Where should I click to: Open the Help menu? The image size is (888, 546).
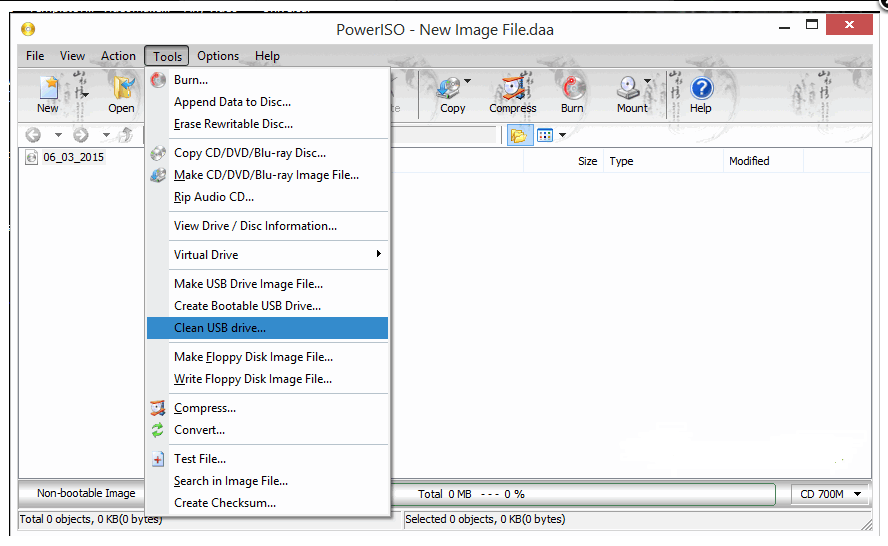click(x=267, y=56)
